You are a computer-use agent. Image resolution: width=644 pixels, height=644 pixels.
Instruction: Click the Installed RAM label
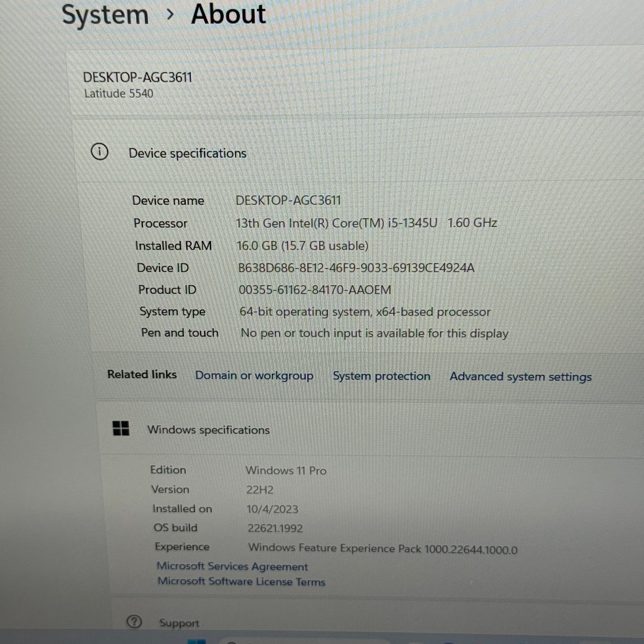173,246
